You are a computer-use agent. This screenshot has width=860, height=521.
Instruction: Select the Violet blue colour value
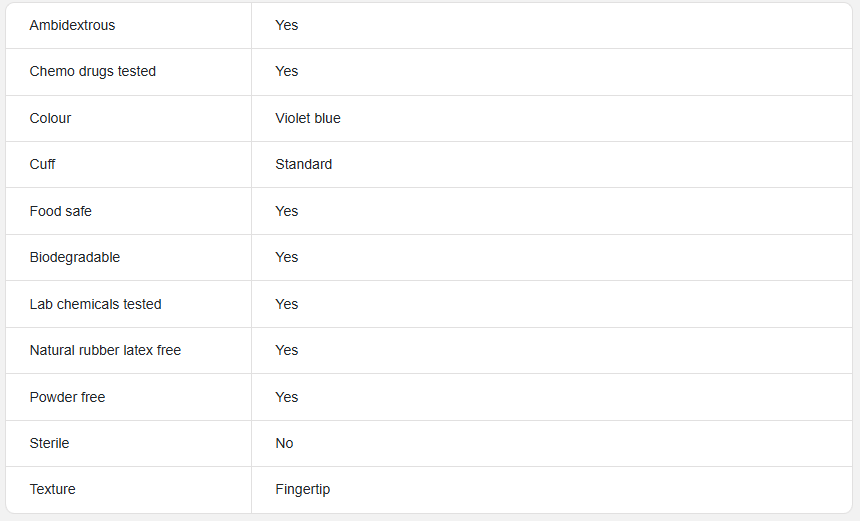coord(308,118)
